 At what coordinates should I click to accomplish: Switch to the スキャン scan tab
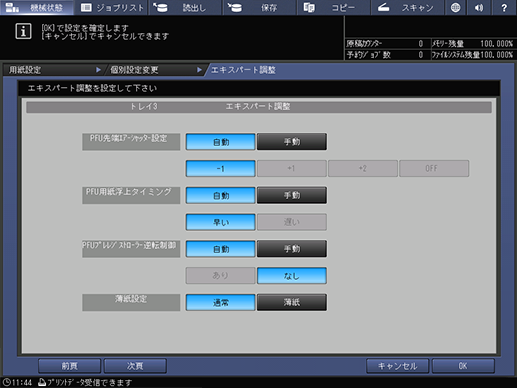(x=407, y=7)
